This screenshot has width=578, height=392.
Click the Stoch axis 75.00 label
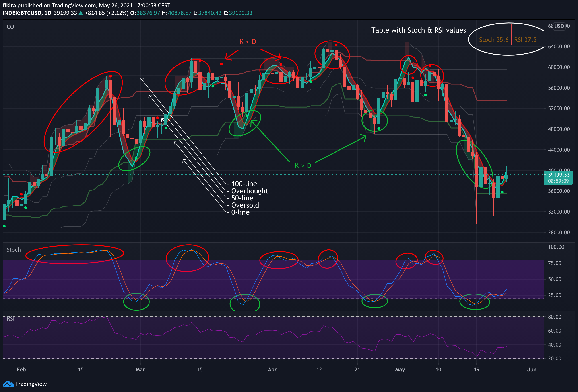click(555, 263)
